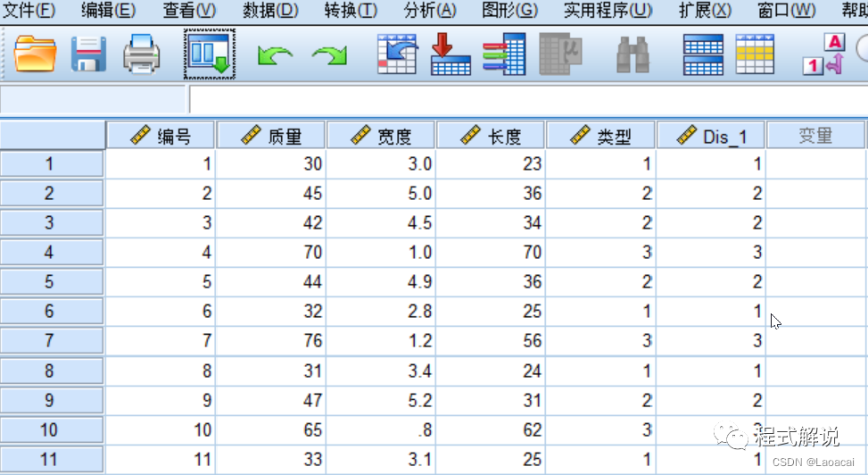Viewport: 868px width, 475px height.
Task: Open the 扩展(X) menu
Action: click(x=706, y=10)
